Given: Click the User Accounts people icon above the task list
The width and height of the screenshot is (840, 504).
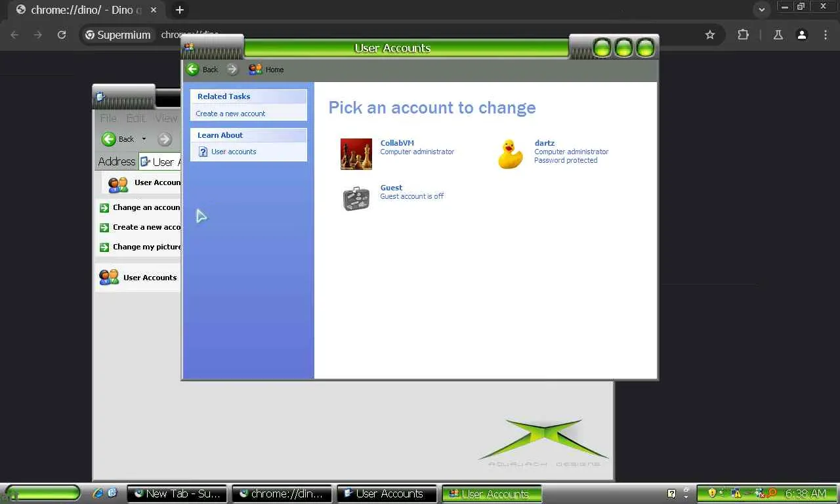Looking at the screenshot, I should tap(118, 184).
